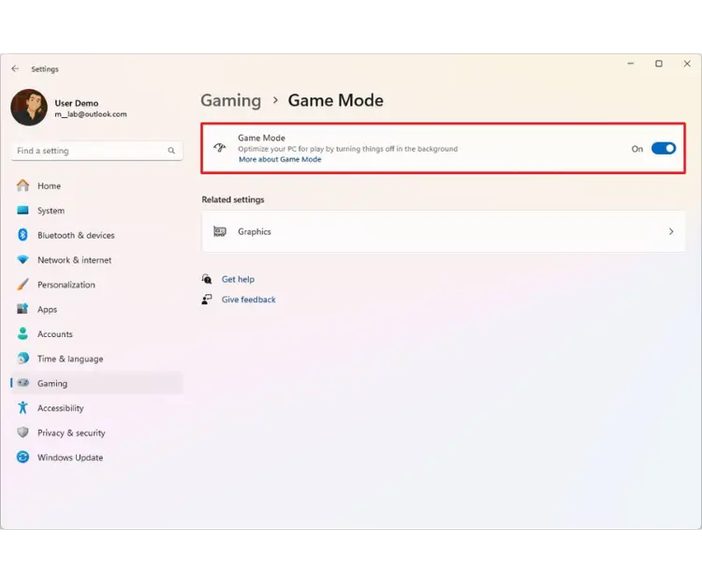Viewport: 702px width, 588px height.
Task: Click the Get help headset icon
Action: coord(207,278)
